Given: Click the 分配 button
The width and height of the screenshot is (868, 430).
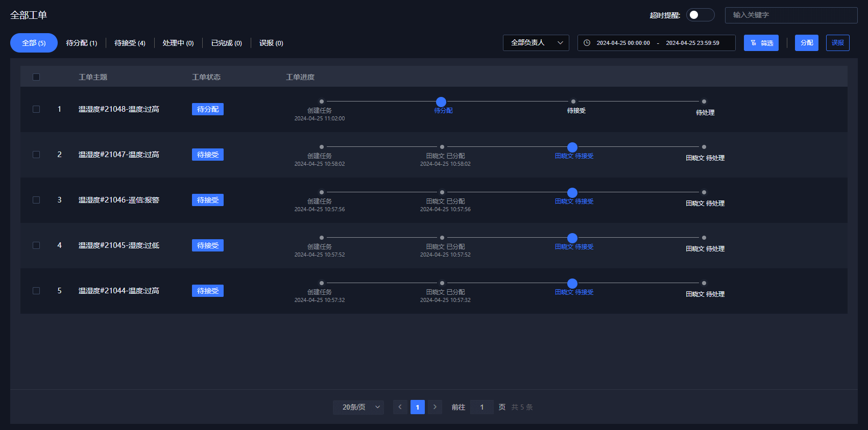Looking at the screenshot, I should tap(807, 43).
